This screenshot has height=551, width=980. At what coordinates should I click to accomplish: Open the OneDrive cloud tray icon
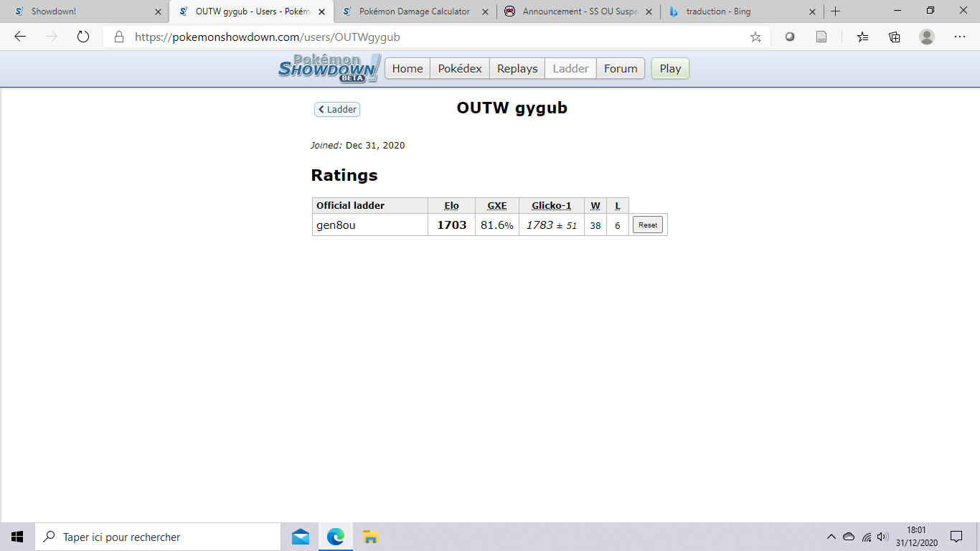(849, 537)
